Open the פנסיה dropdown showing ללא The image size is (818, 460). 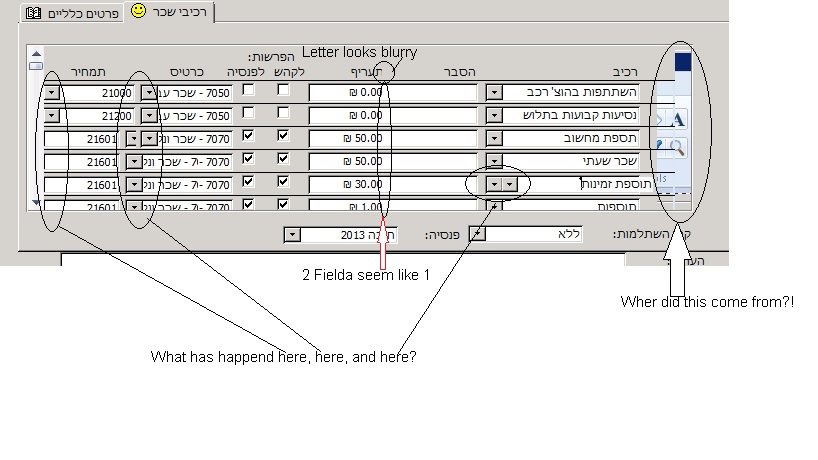click(477, 234)
